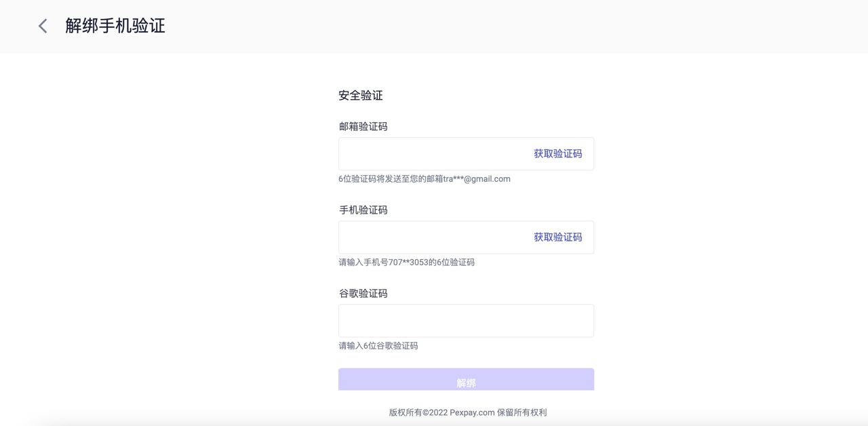Request the phone SMS code via 获取验证码
868x426 pixels.
pyautogui.click(x=557, y=237)
